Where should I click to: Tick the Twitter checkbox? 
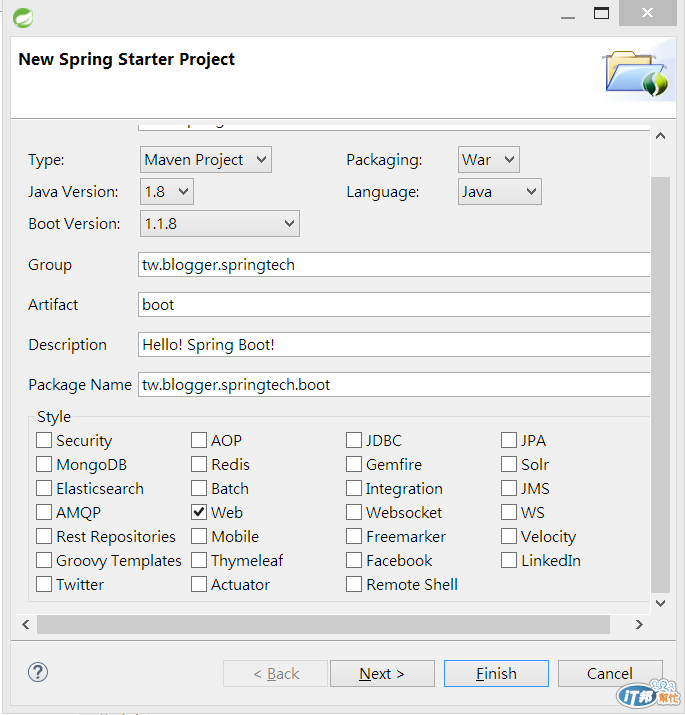tap(44, 585)
